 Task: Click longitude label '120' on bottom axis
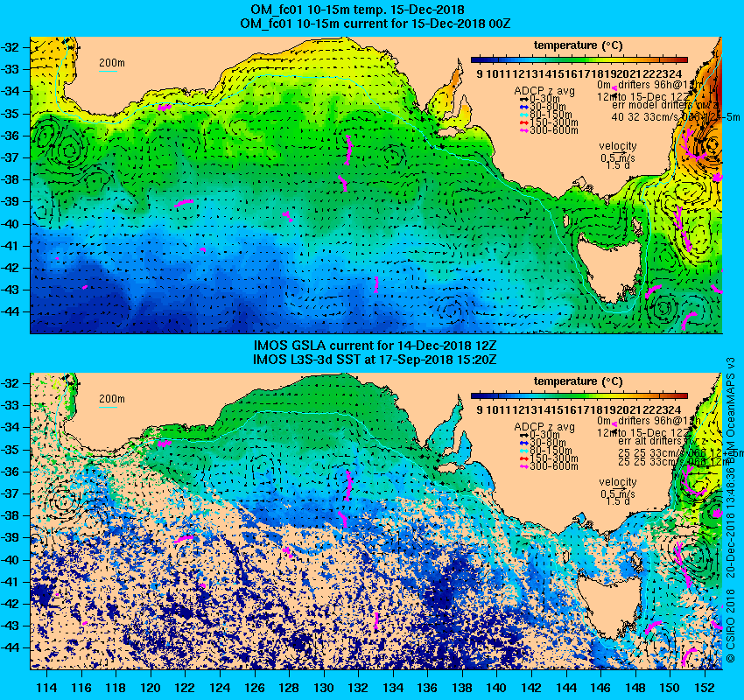(151, 687)
